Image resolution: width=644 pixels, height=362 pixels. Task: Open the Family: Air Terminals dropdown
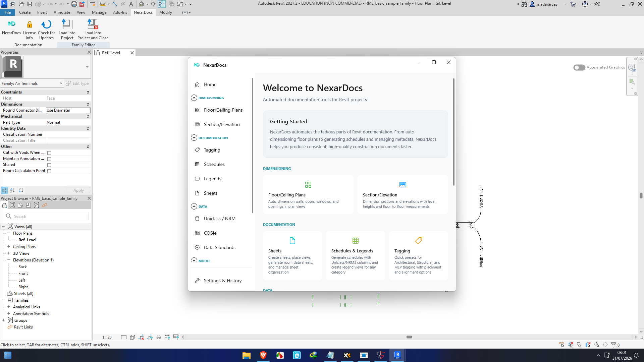point(32,83)
